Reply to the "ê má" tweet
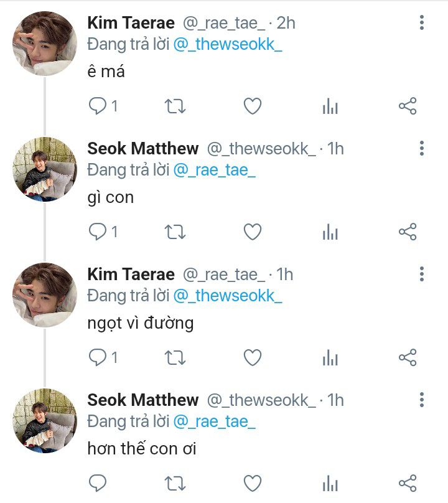 [98, 106]
